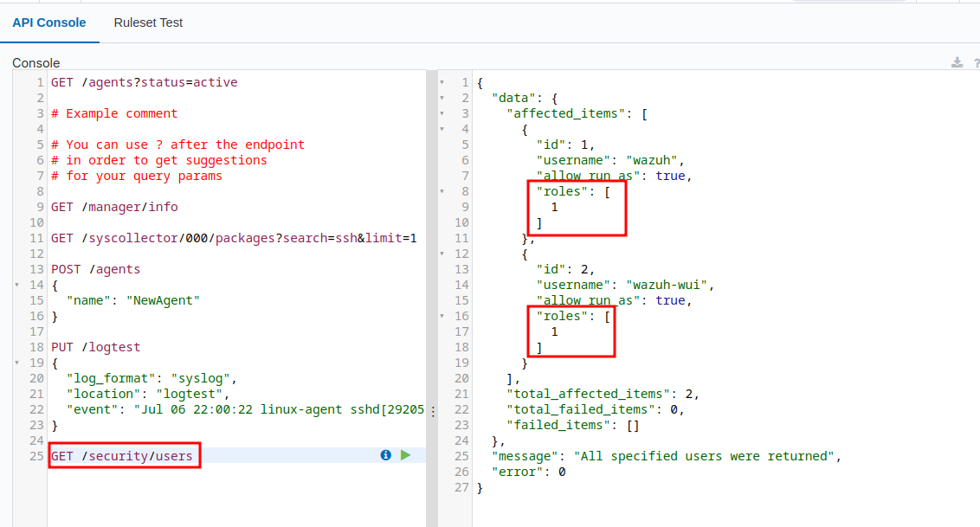Click the "error": 0 response line

coord(529,472)
